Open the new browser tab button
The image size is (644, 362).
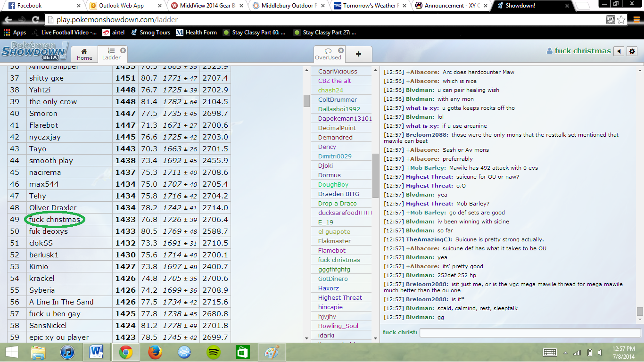[x=583, y=6]
